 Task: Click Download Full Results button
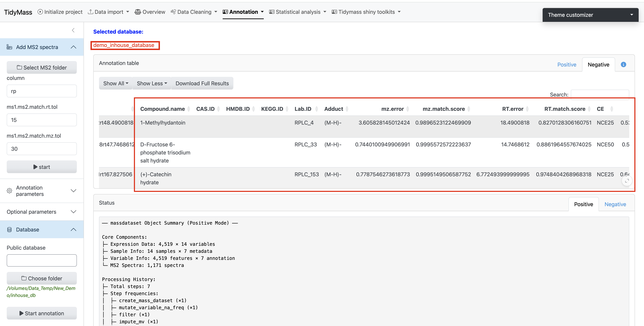click(x=202, y=83)
